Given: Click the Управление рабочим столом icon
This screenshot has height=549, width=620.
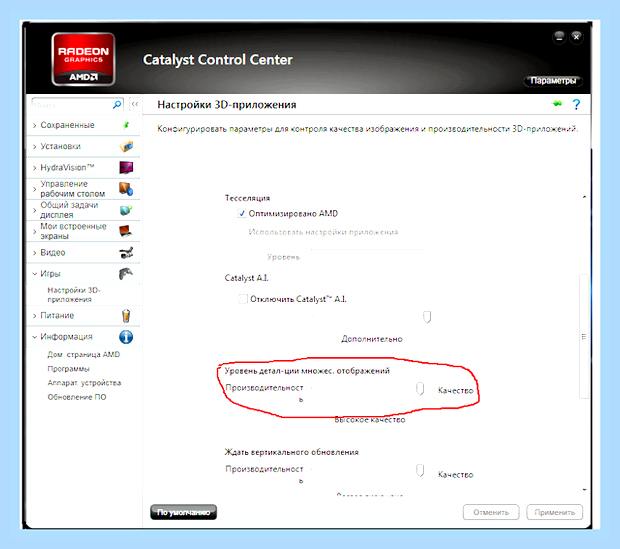Looking at the screenshot, I should tap(126, 189).
